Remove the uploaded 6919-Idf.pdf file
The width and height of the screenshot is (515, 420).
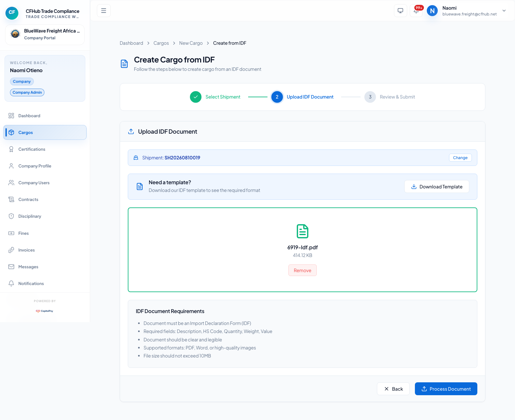tap(302, 270)
